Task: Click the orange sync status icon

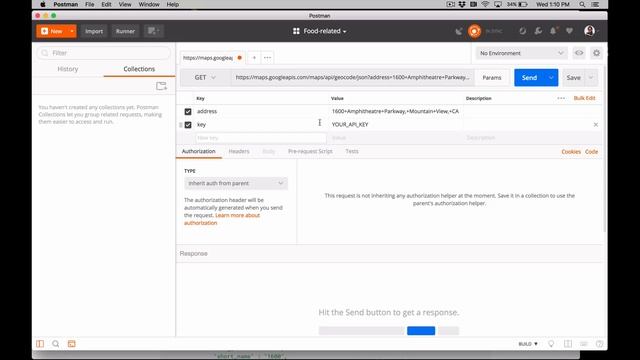Action: (x=474, y=31)
